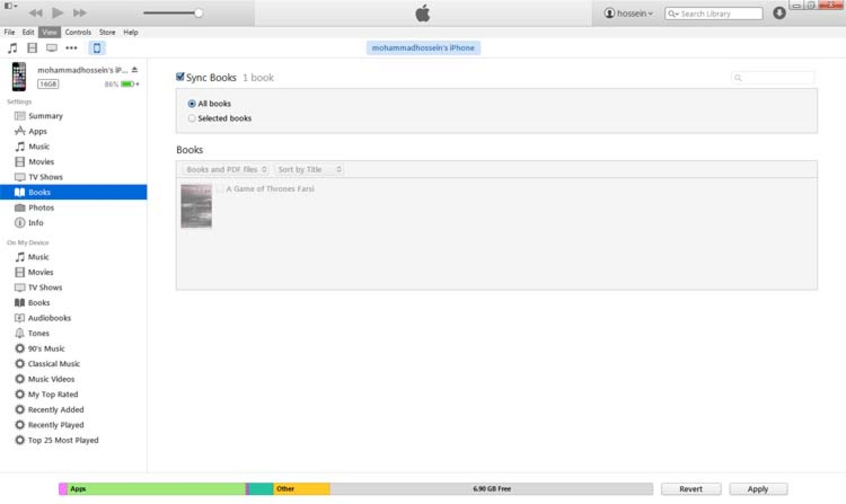This screenshot has height=504, width=846.
Task: Open the Store menu
Action: [x=107, y=32]
